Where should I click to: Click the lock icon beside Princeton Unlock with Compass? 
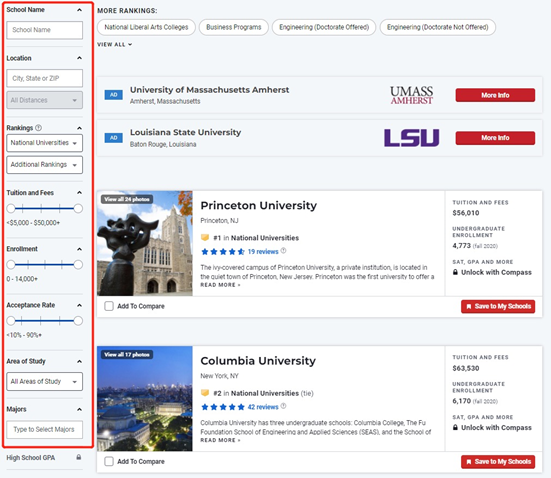pos(455,272)
